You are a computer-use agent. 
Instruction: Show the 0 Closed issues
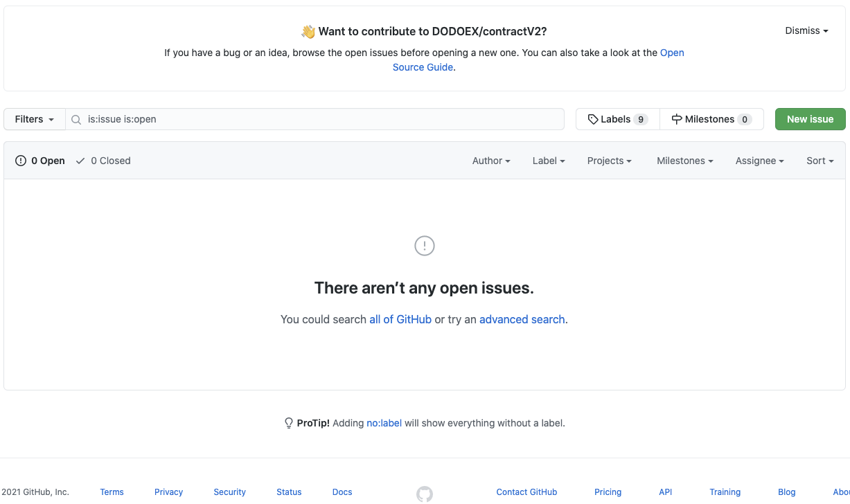(103, 161)
